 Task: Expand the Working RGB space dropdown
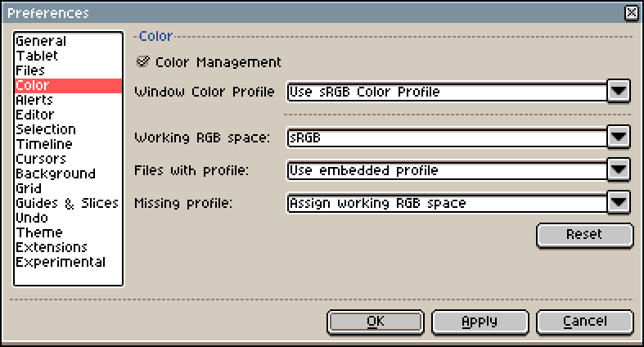click(x=619, y=137)
